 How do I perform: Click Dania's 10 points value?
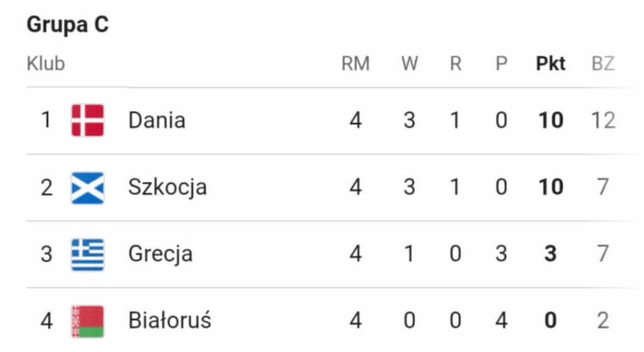tap(550, 120)
